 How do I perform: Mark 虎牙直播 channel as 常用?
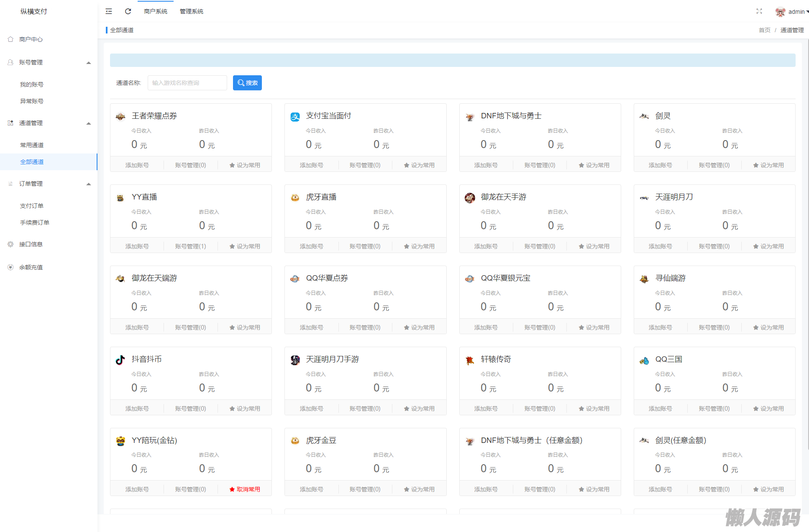point(419,246)
